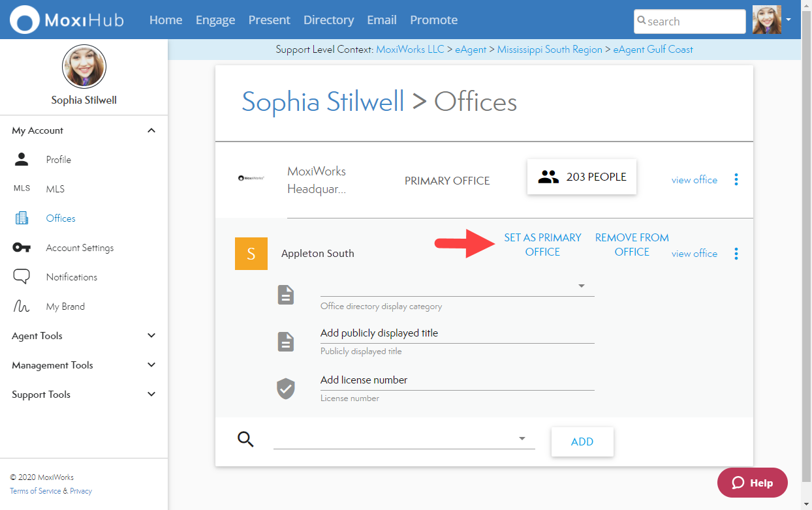812x510 pixels.
Task: Open the Directory menu item
Action: click(328, 20)
